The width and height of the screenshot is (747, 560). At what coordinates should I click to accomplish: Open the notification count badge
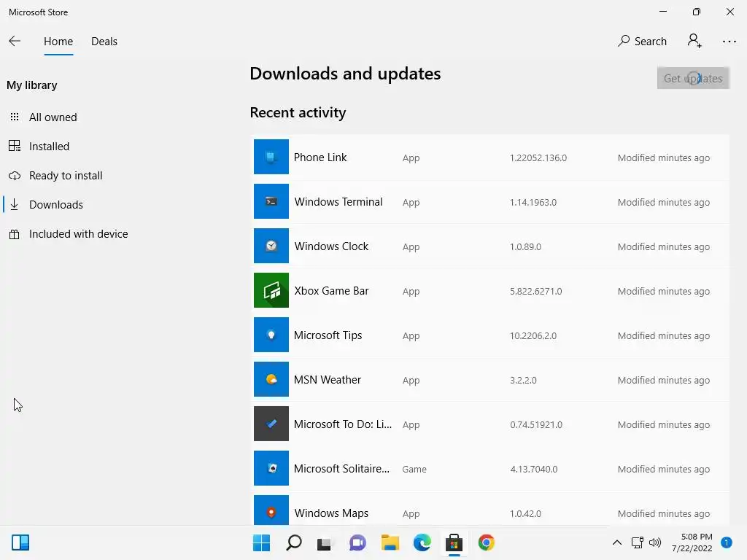tap(726, 542)
